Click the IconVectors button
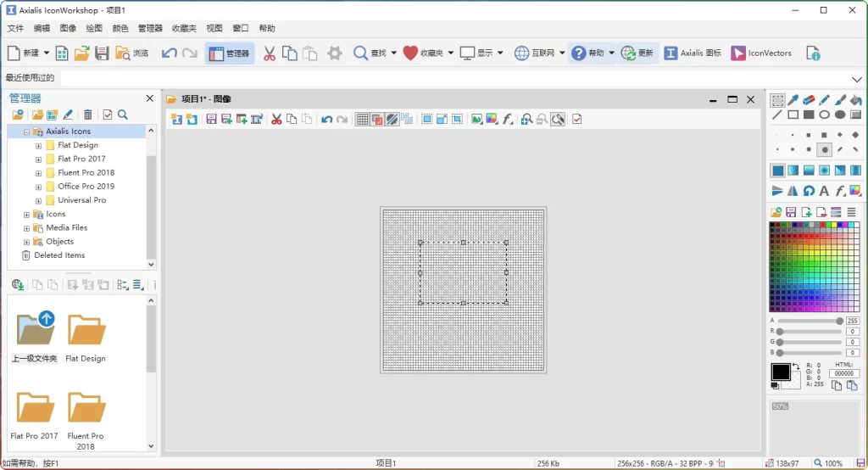868x470 pixels. [761, 53]
